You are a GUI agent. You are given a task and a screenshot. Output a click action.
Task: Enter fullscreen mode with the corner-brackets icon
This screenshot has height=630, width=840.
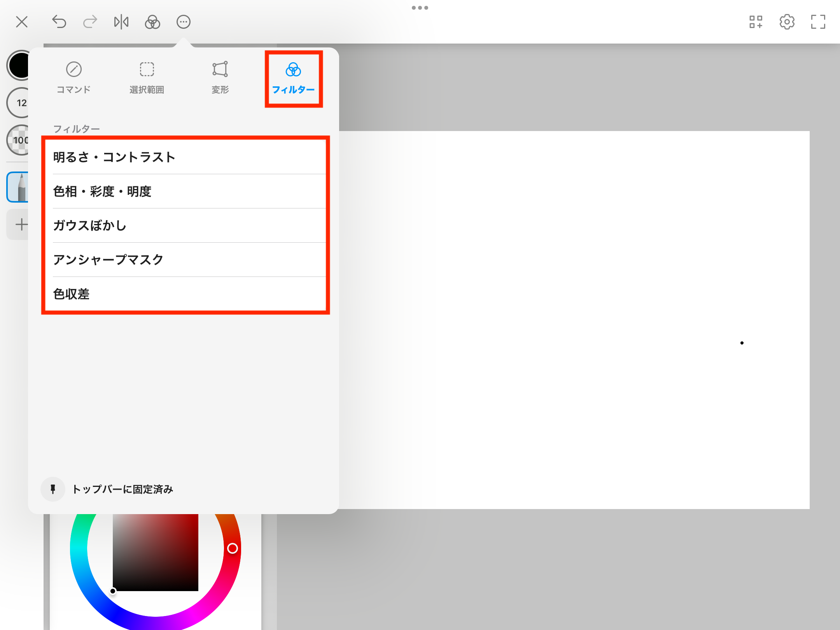[x=818, y=22]
